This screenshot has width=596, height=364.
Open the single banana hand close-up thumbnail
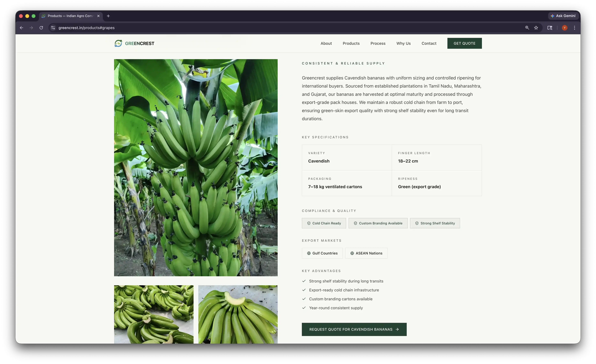click(238, 315)
